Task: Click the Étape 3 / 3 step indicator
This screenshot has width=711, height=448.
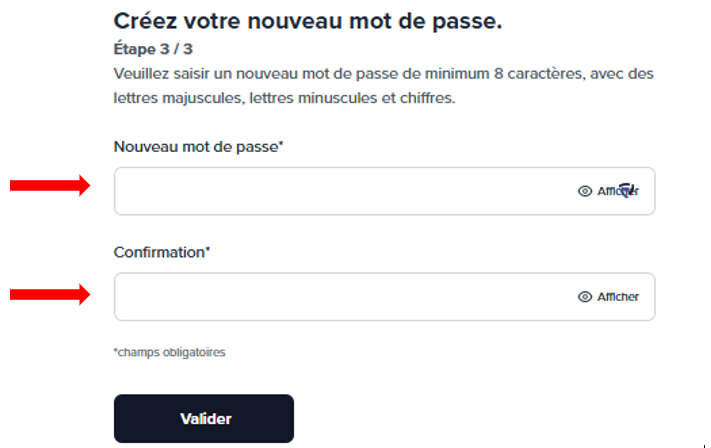Action: [153, 49]
